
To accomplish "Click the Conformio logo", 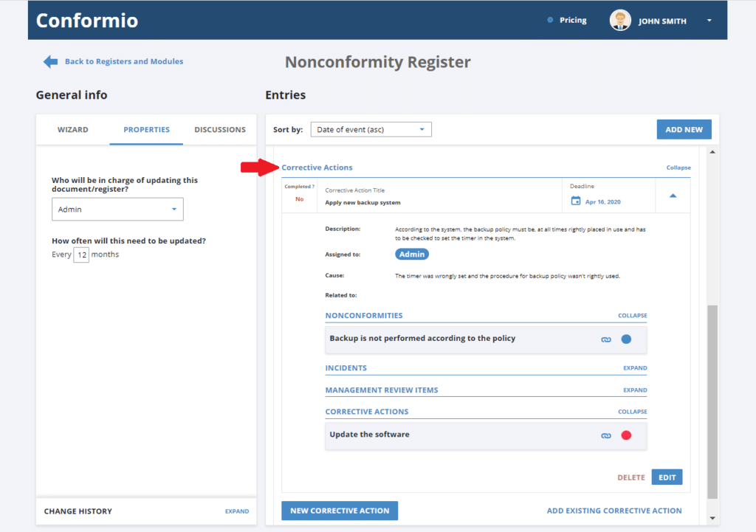I will pos(86,20).
